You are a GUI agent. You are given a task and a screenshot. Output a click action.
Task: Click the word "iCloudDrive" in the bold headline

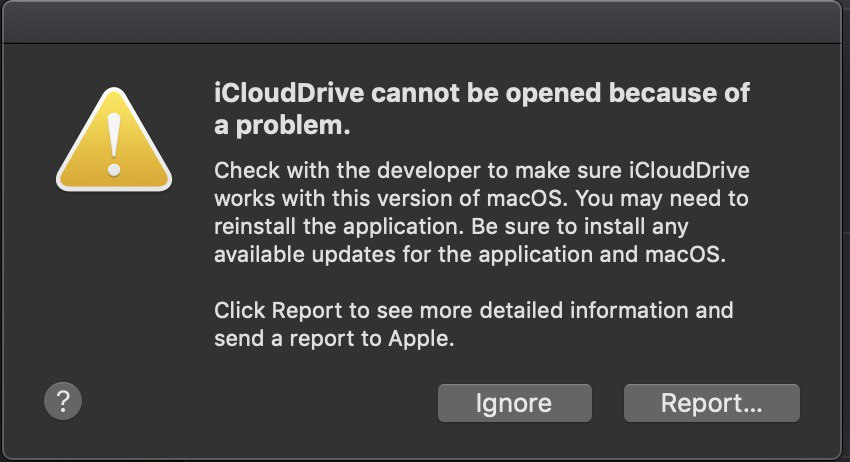pyautogui.click(x=289, y=93)
